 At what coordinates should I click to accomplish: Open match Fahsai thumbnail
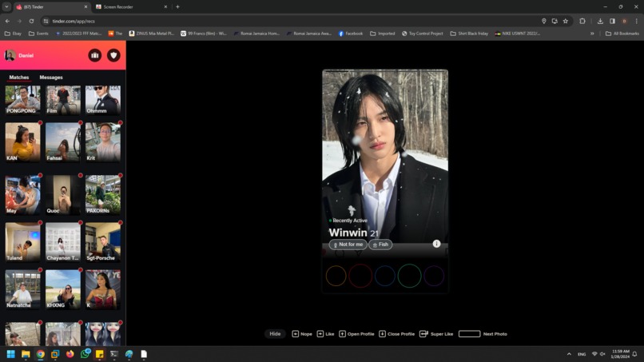[63, 142]
